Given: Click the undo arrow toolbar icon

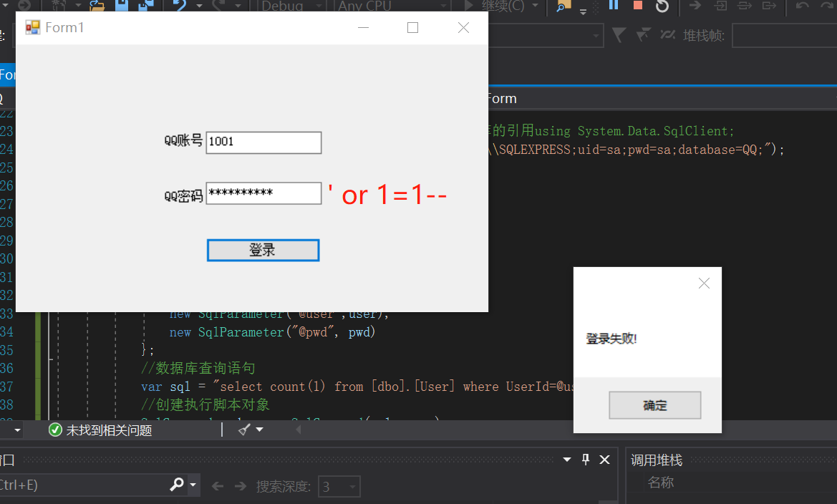Looking at the screenshot, I should tap(180, 6).
